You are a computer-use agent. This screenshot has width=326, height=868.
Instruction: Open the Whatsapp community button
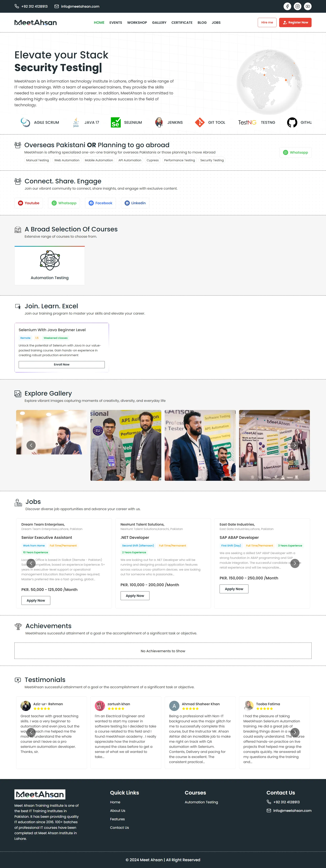click(x=64, y=203)
